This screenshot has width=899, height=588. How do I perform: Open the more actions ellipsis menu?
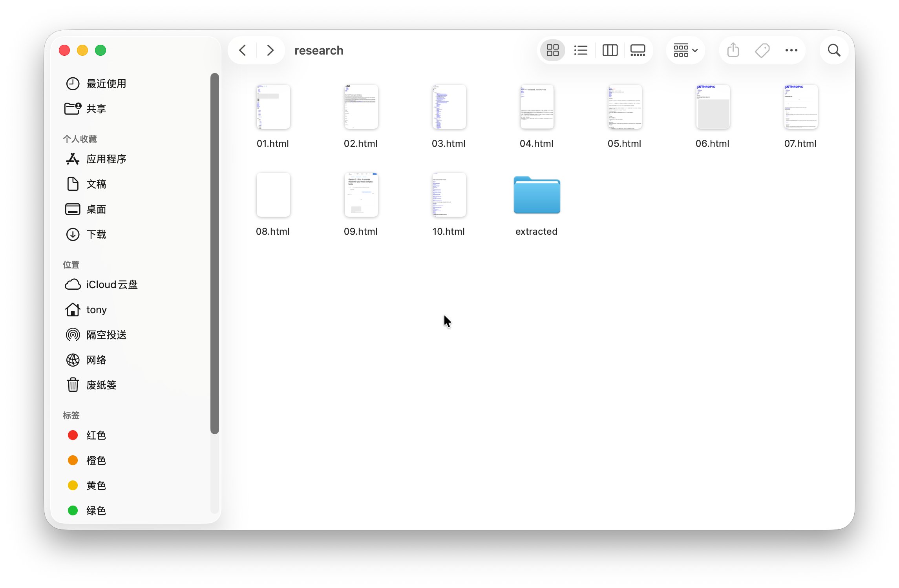pyautogui.click(x=791, y=50)
